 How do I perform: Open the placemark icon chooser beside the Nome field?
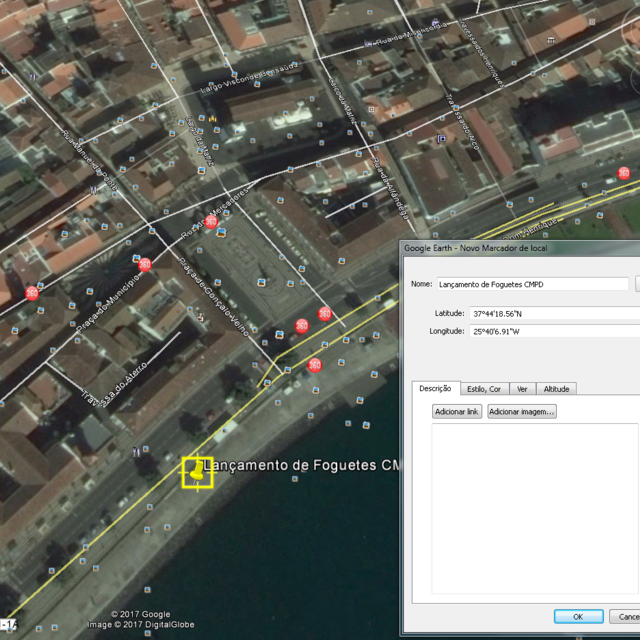(x=637, y=284)
